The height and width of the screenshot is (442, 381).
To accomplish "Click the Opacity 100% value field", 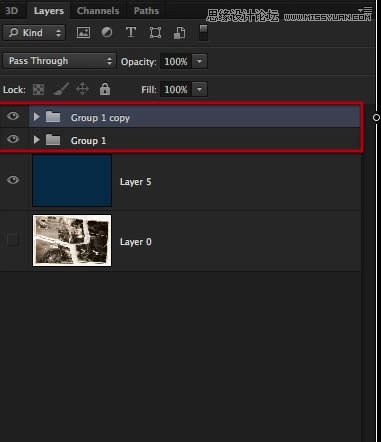I will pos(176,61).
